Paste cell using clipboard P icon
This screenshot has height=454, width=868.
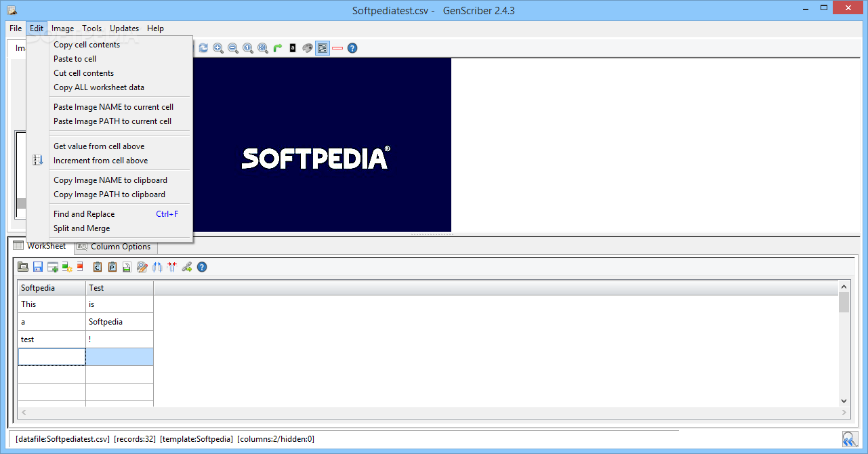tap(112, 267)
